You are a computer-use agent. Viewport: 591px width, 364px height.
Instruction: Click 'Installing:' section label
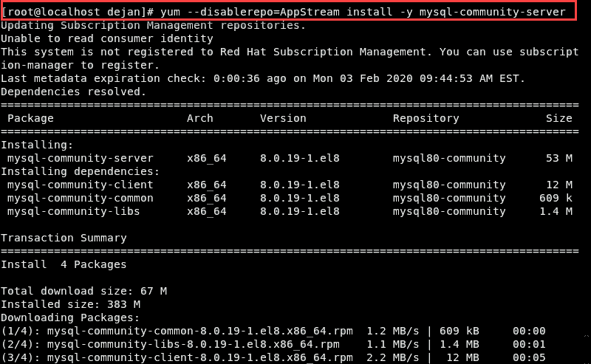point(37,145)
